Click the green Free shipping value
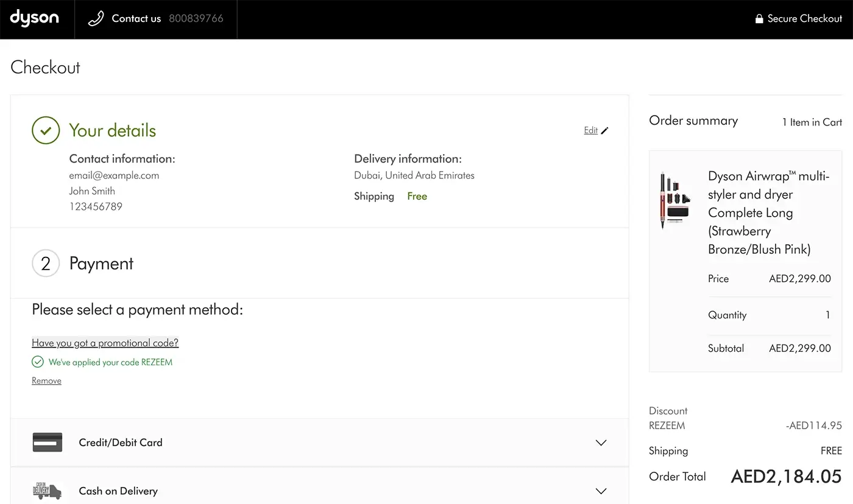Screen dimensions: 853x504 coord(417,197)
